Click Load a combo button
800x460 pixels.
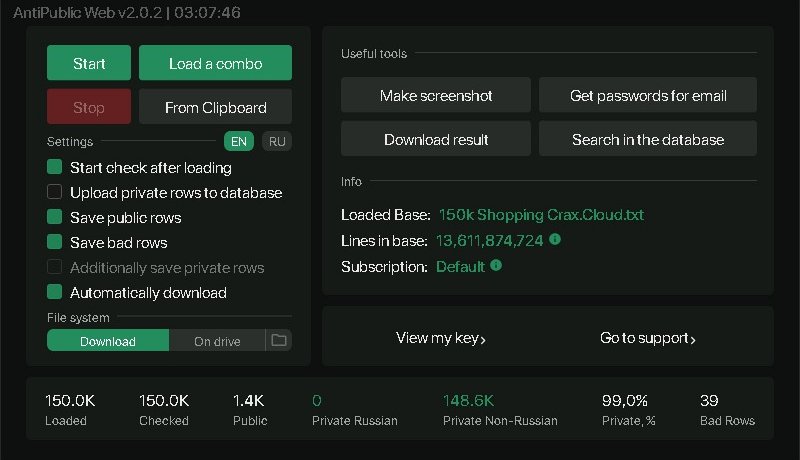pyautogui.click(x=215, y=63)
